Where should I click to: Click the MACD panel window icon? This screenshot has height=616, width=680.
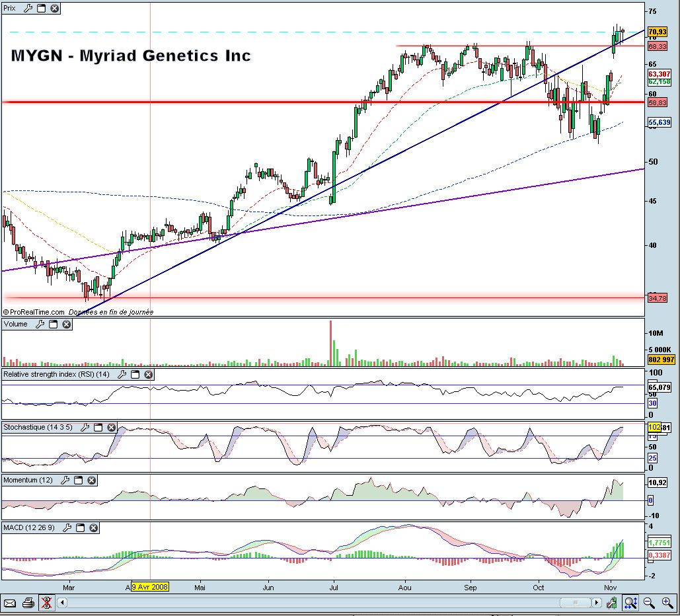80,527
